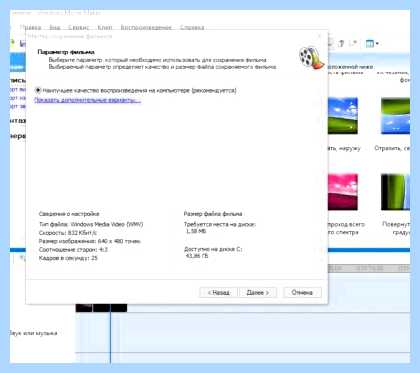Close the save movie wizard dialog

point(319,36)
